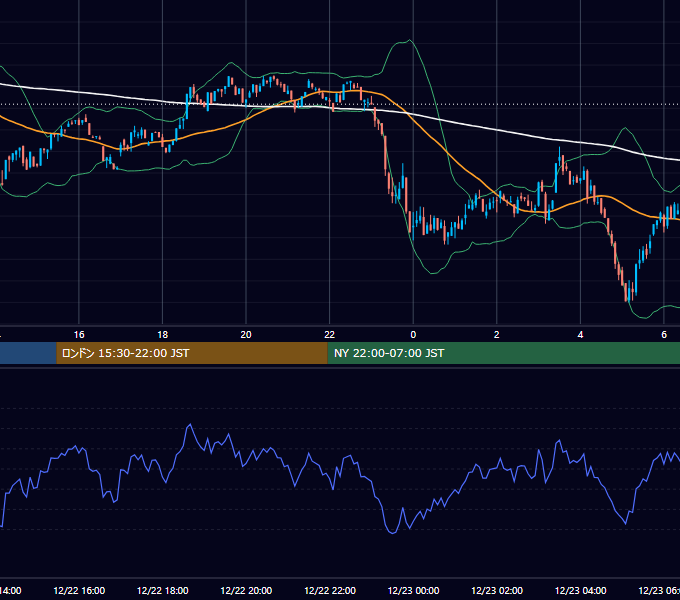Click the 20 hour label on the chart axis
The height and width of the screenshot is (600, 680).
[246, 335]
